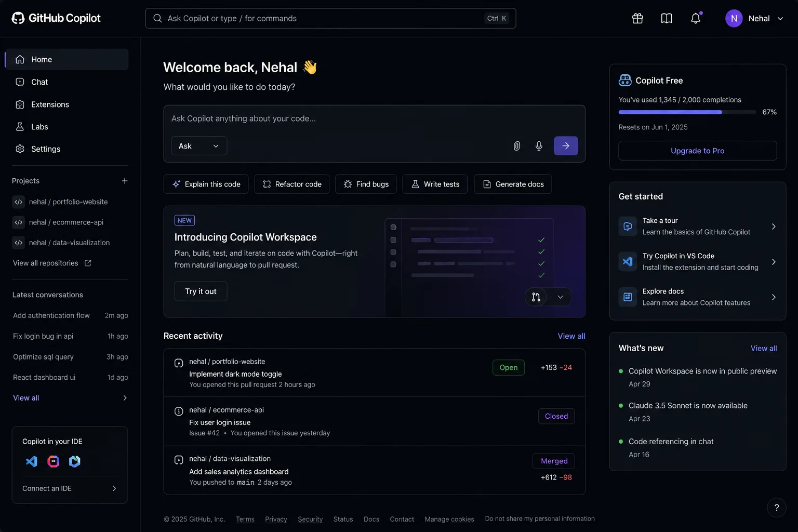Viewport: 798px width, 532px height.
Task: Open React dashboard ui conversation
Action: click(x=70, y=377)
